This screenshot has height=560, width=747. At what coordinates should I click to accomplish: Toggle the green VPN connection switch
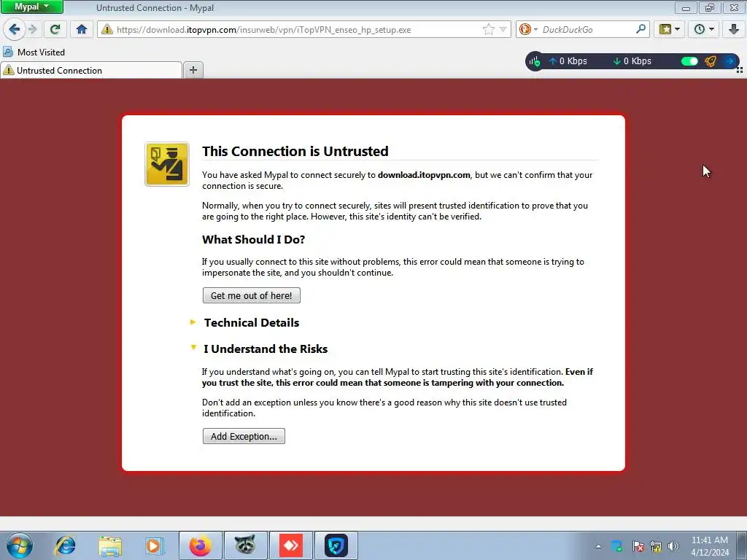[689, 61]
